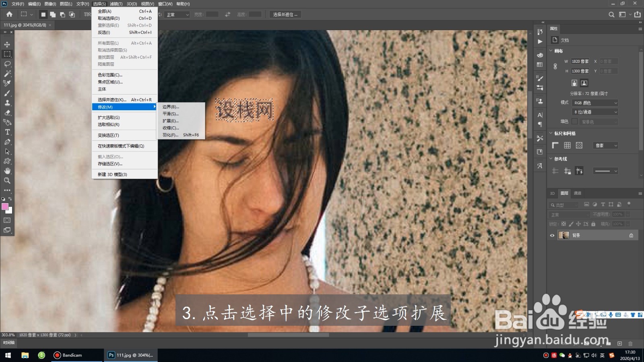Screen dimensions: 644x362
Task: Click the 选择并遮住 button in options bar
Action: coord(285,14)
